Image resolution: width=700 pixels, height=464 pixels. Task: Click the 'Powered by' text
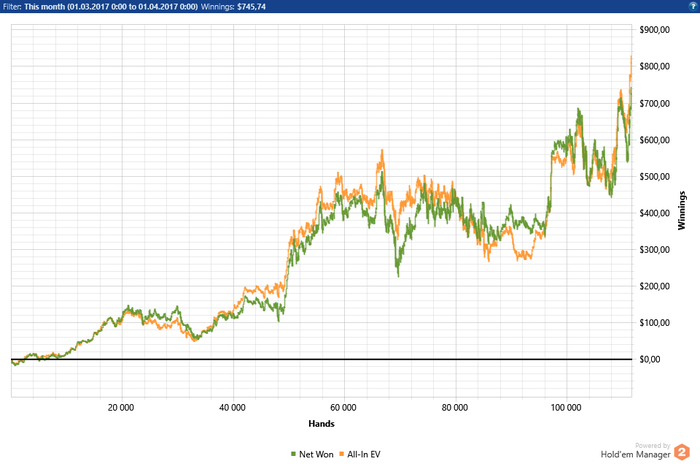pos(653,445)
